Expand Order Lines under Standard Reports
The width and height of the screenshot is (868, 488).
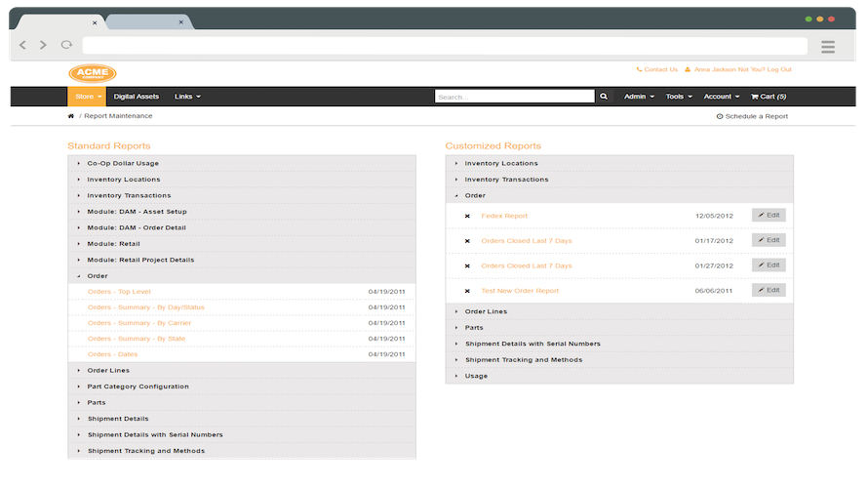(242, 371)
